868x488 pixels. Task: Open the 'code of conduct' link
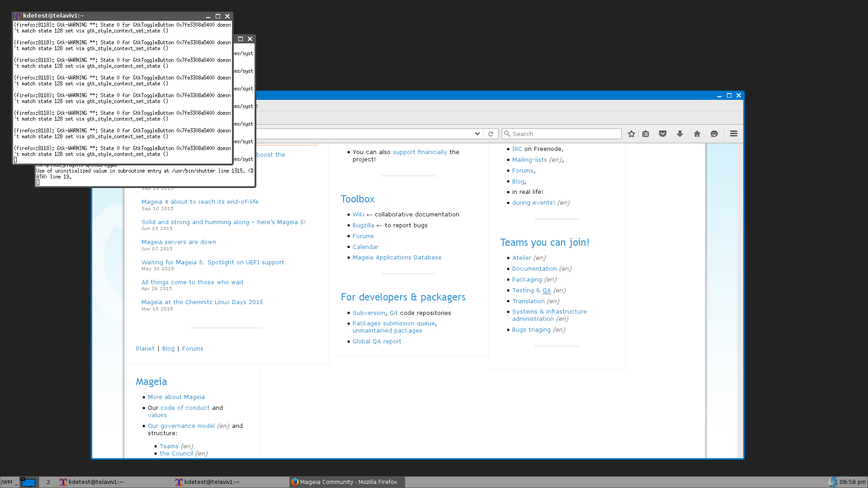click(x=185, y=408)
